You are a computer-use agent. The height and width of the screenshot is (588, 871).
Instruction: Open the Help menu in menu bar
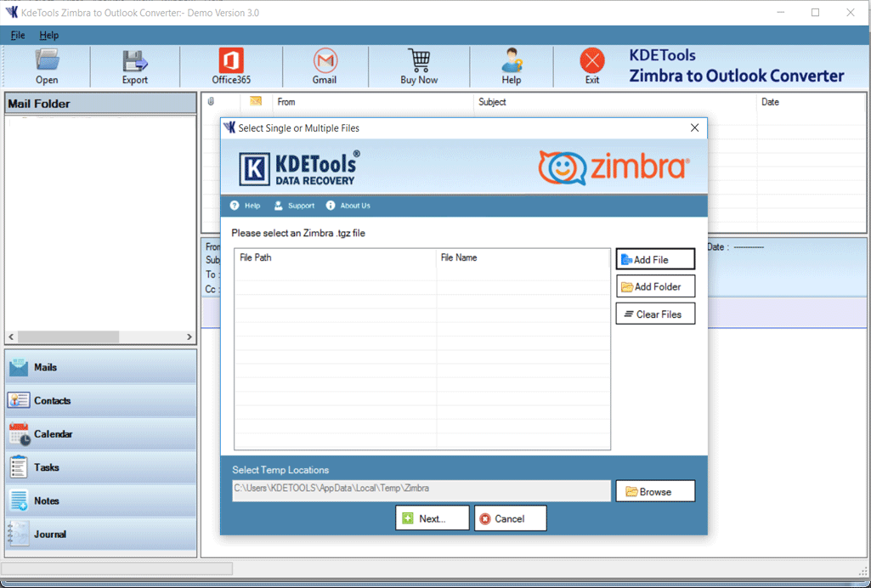(49, 36)
